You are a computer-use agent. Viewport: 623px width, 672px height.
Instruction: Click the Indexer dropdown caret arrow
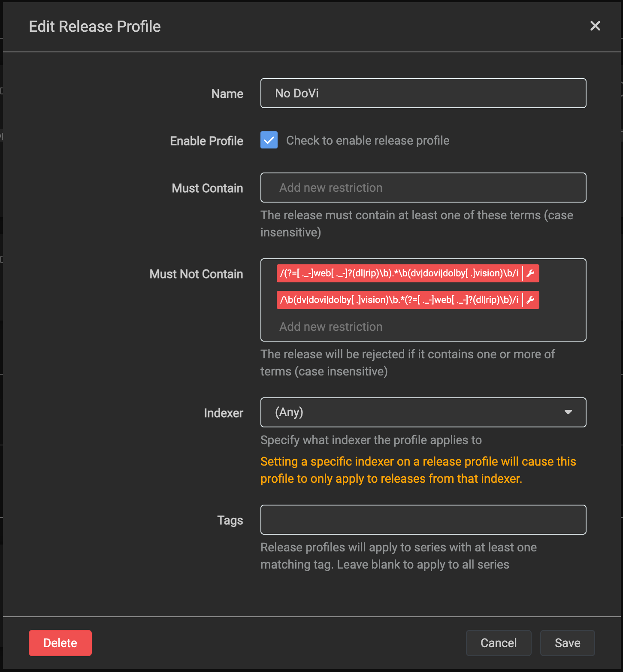(568, 412)
